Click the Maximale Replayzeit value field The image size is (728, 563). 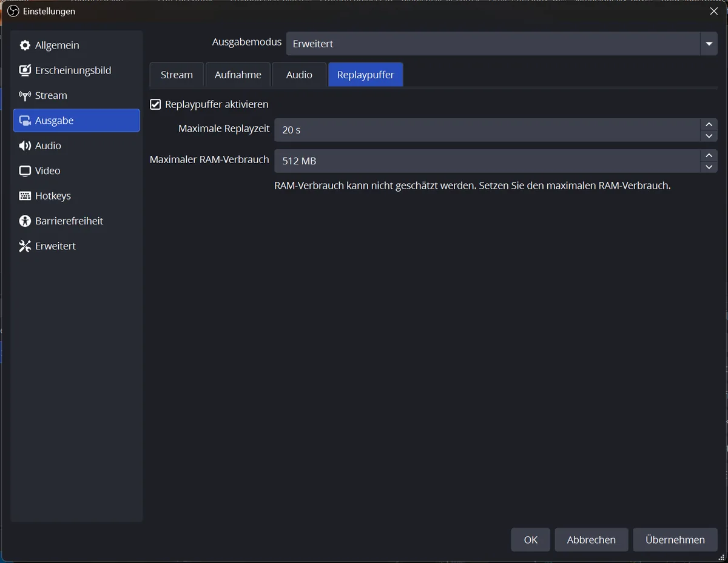click(488, 130)
